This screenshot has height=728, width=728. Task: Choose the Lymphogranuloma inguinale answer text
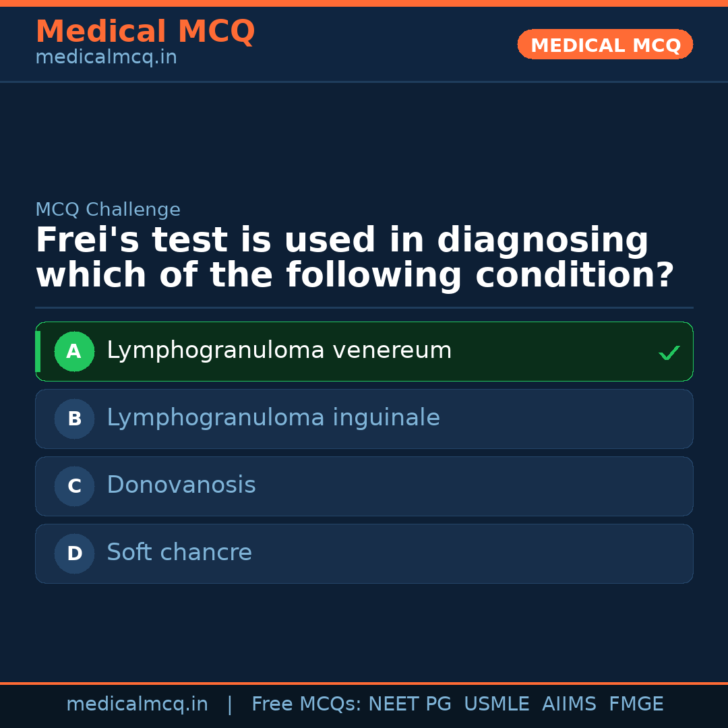tap(273, 418)
